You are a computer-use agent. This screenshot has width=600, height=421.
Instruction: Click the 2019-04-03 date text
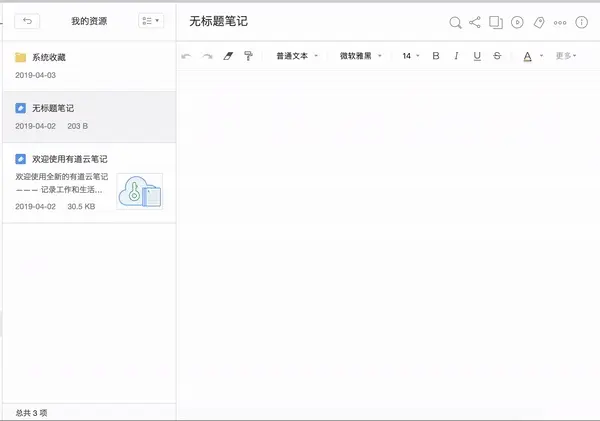click(x=36, y=75)
